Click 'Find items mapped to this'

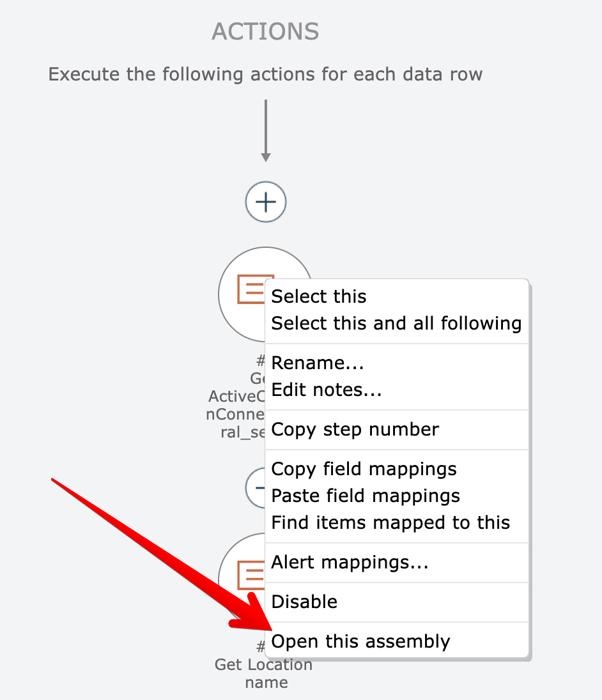[390, 522]
